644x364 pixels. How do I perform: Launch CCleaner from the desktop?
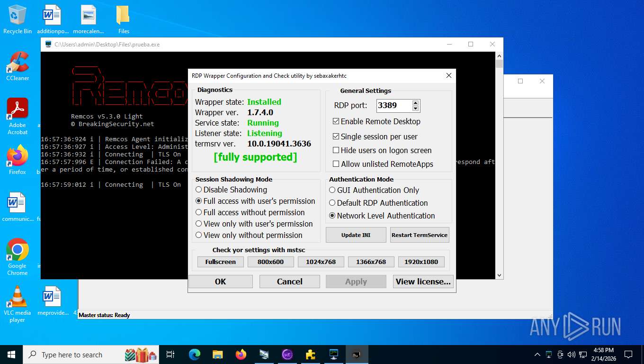click(18, 66)
